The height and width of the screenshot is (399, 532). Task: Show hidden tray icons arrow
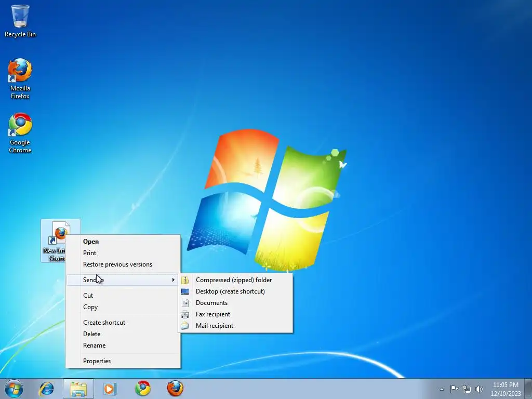pos(442,389)
